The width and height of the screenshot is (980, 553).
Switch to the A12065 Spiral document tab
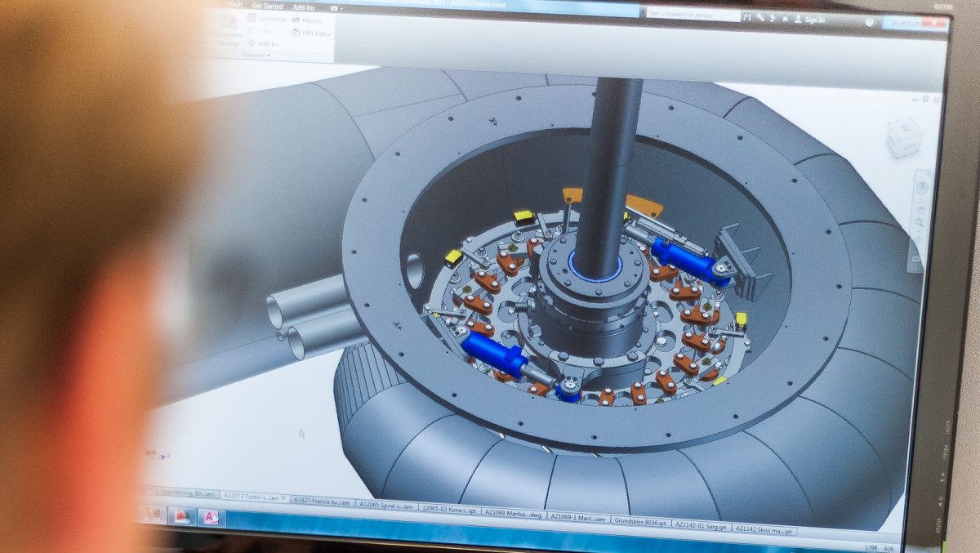(385, 504)
